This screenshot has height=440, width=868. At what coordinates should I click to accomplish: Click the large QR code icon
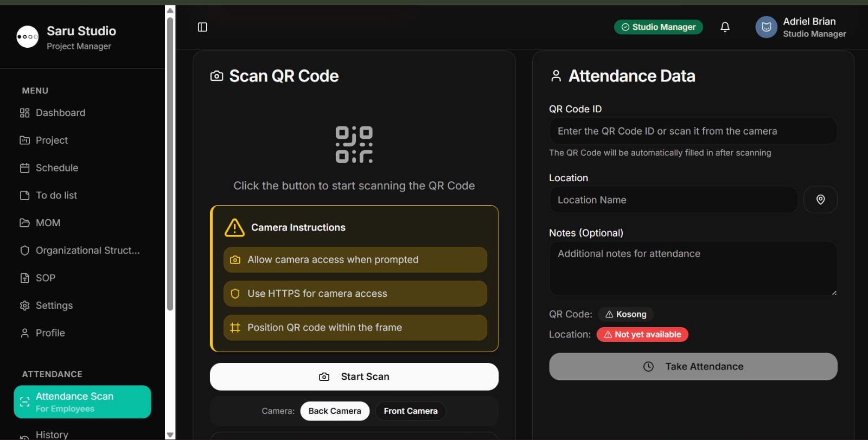[354, 144]
